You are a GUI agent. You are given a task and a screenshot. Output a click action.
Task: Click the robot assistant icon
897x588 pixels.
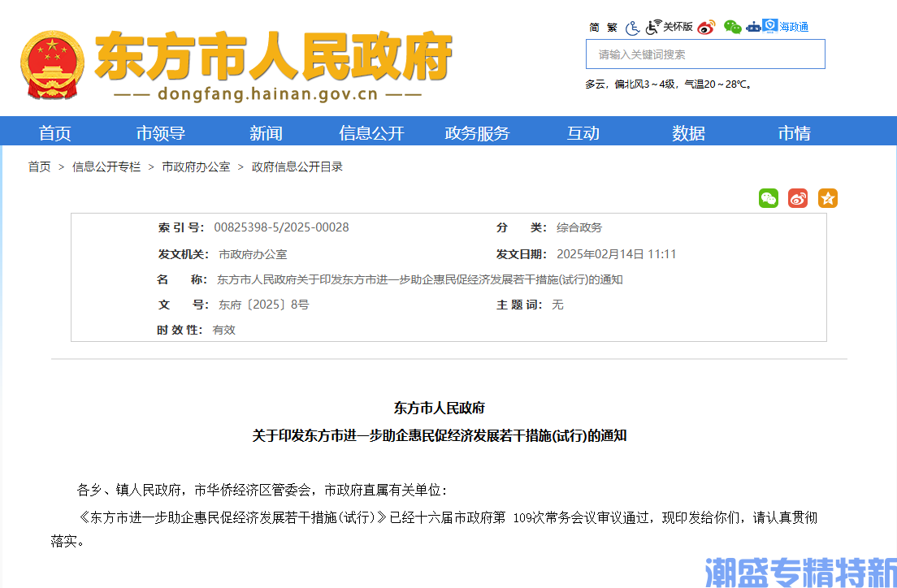point(753,27)
